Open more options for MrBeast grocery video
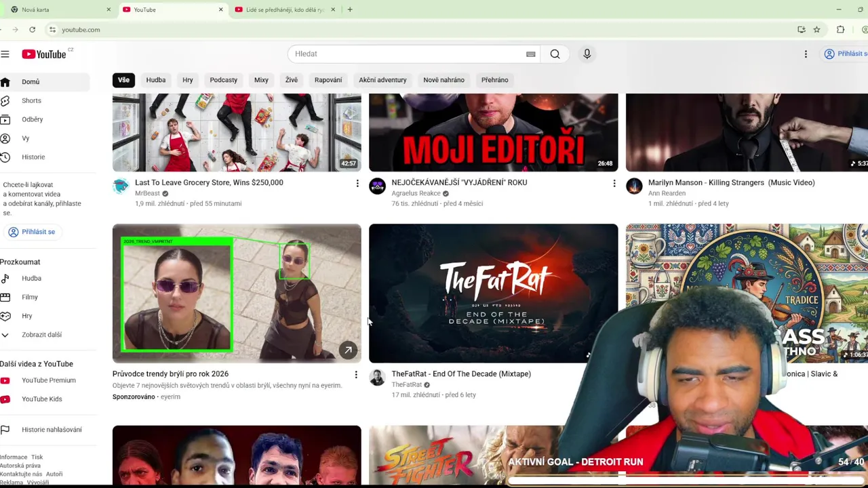Image resolution: width=868 pixels, height=488 pixels. pos(357,184)
